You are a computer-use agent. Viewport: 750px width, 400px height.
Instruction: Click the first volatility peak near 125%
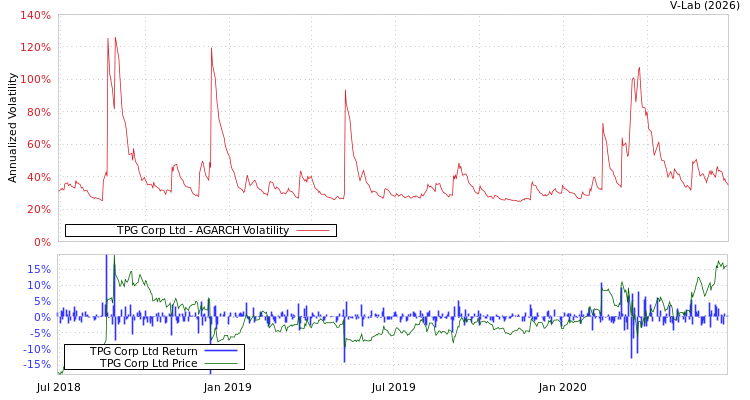coord(108,40)
